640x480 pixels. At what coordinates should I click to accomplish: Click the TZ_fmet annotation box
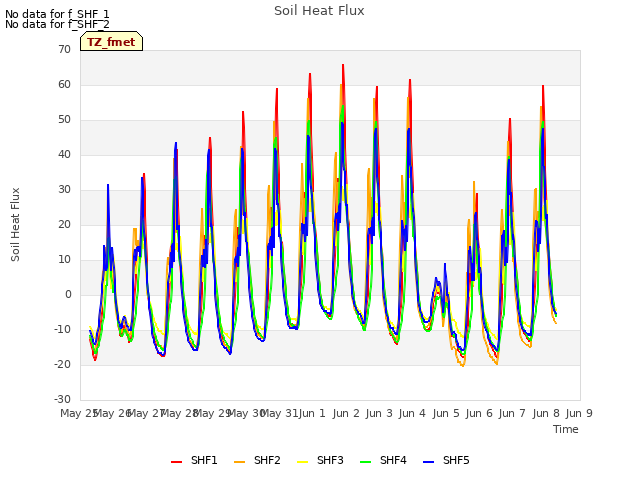tap(111, 41)
